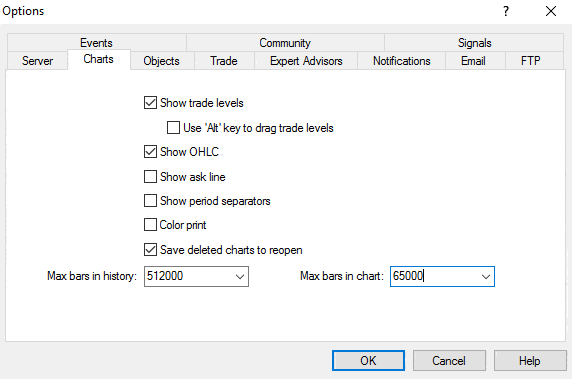Image resolution: width=572 pixels, height=379 pixels.
Task: Switch to the Server tab
Action: pyautogui.click(x=37, y=61)
